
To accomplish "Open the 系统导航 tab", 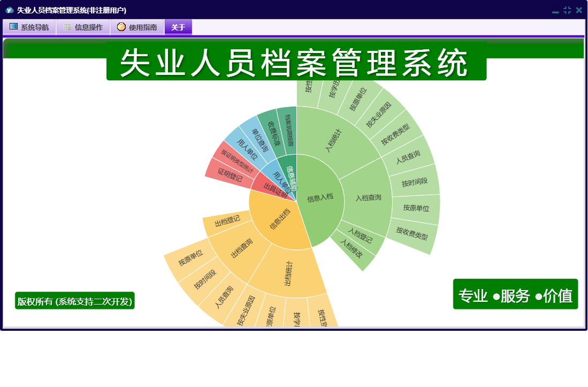I will click(x=29, y=27).
